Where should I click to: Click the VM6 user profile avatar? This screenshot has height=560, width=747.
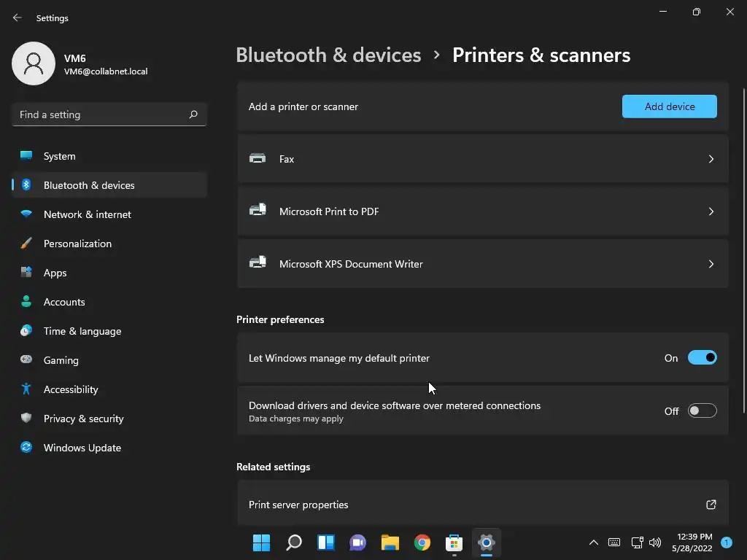34,63
